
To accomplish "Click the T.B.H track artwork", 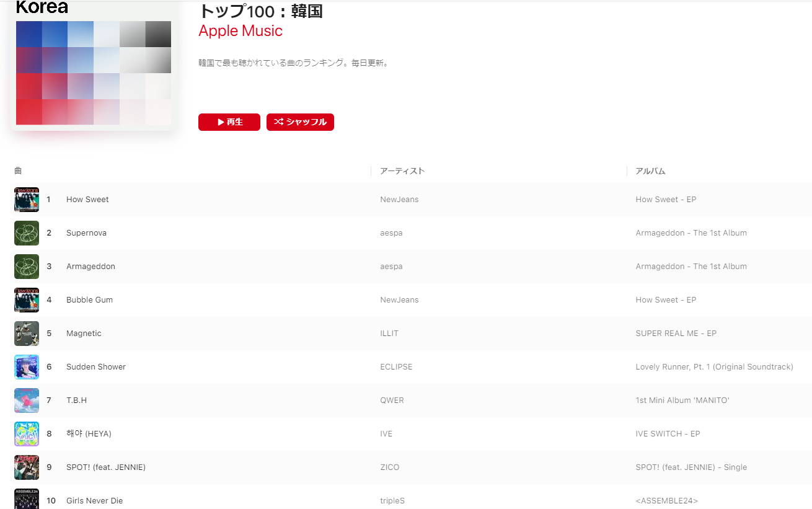I will [x=27, y=401].
